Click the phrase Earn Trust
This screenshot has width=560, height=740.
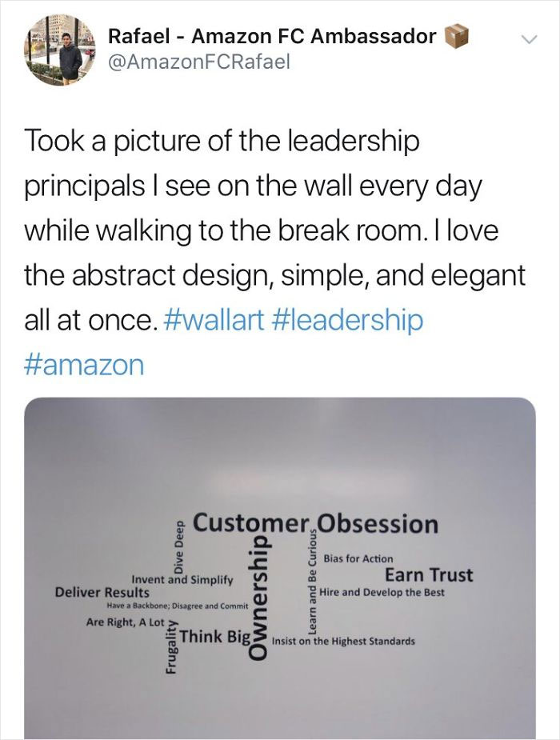click(x=429, y=574)
